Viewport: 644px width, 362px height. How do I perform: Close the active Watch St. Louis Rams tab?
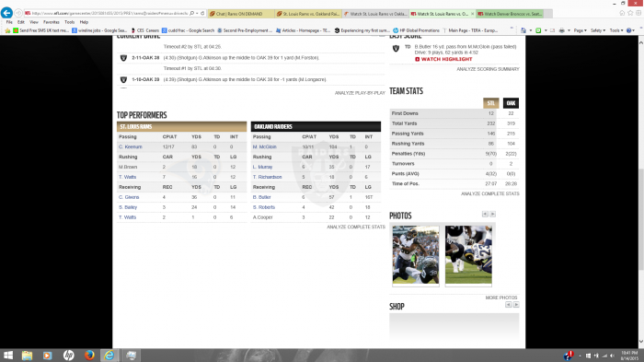click(x=472, y=14)
